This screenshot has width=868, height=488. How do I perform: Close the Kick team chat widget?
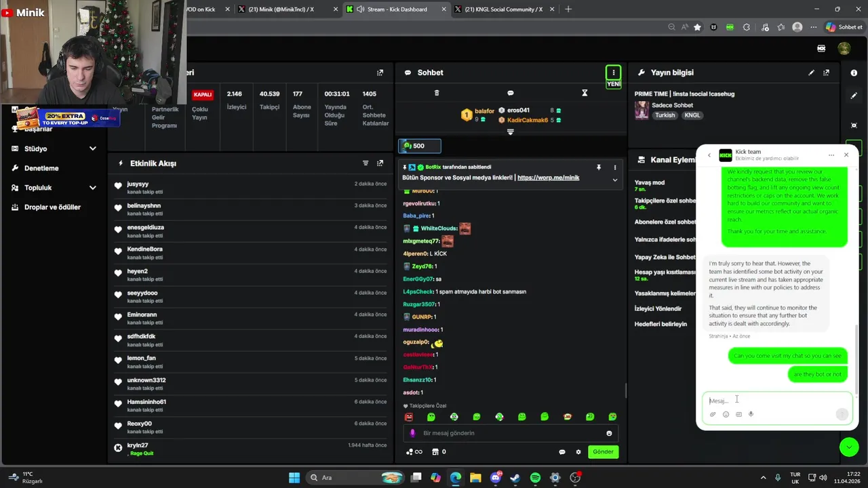pyautogui.click(x=846, y=155)
